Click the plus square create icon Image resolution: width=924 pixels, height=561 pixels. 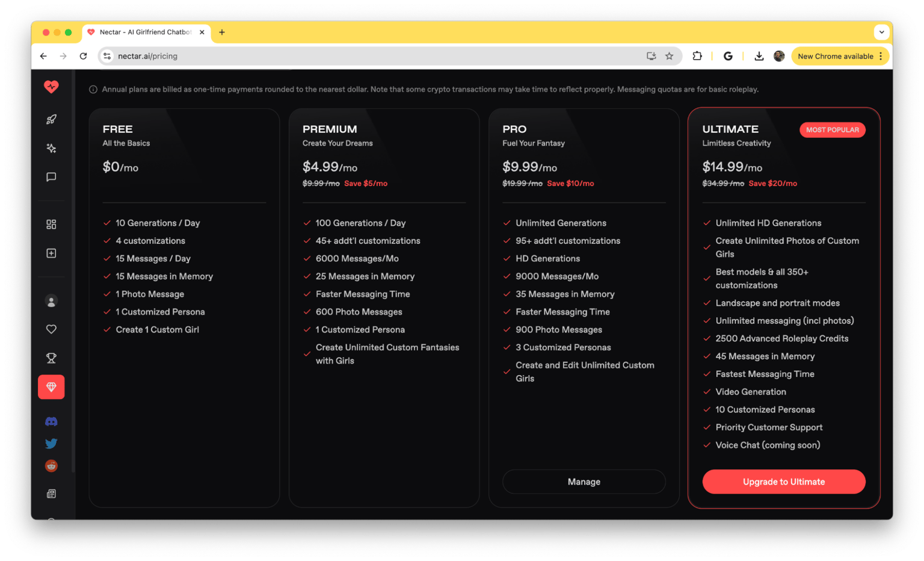(x=51, y=253)
